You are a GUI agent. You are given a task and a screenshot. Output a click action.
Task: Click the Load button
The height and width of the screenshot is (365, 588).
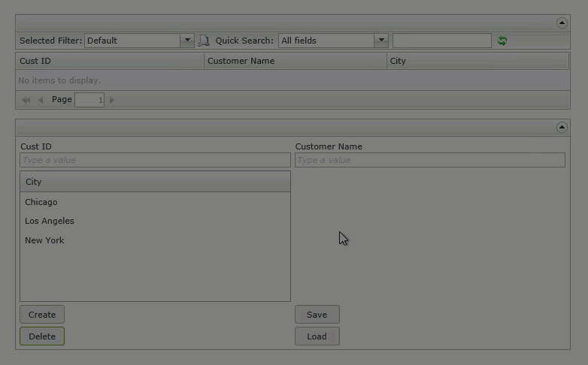click(x=317, y=336)
